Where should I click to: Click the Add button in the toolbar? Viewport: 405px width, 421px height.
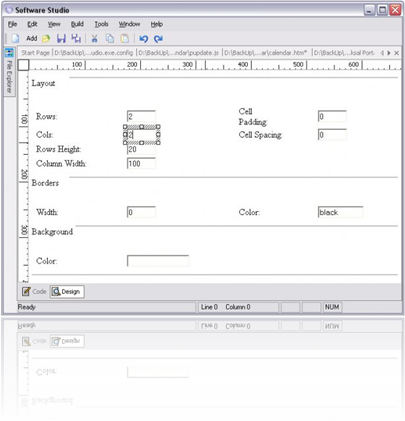[x=32, y=39]
